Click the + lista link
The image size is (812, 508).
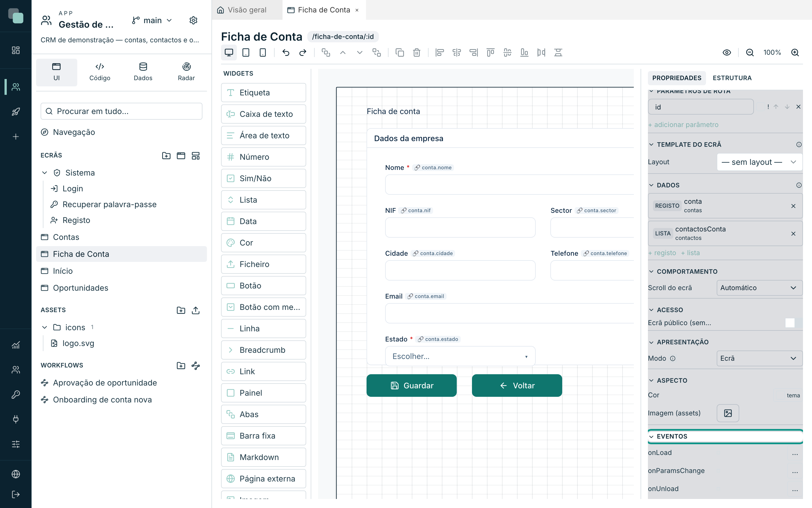pos(690,253)
